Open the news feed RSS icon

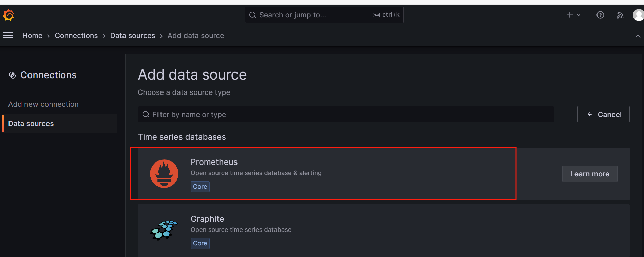tap(620, 15)
